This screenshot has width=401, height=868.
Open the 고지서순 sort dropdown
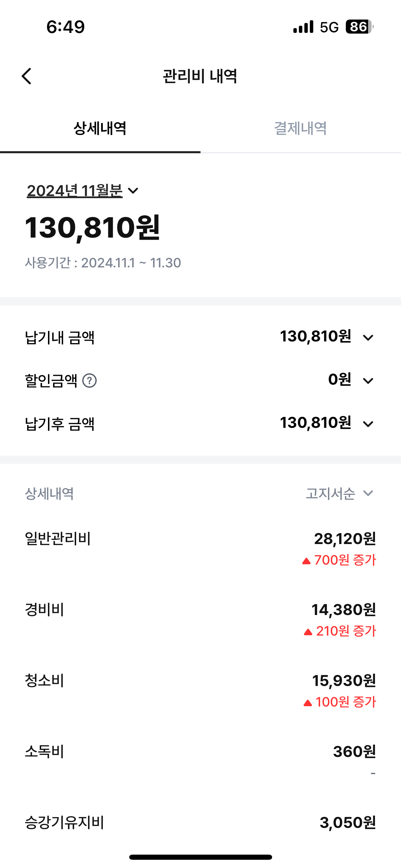click(339, 494)
